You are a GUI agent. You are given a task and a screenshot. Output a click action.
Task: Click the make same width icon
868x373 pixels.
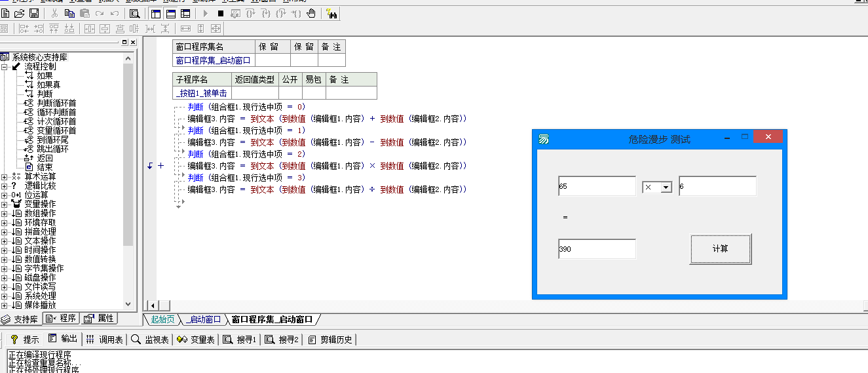[x=186, y=29]
